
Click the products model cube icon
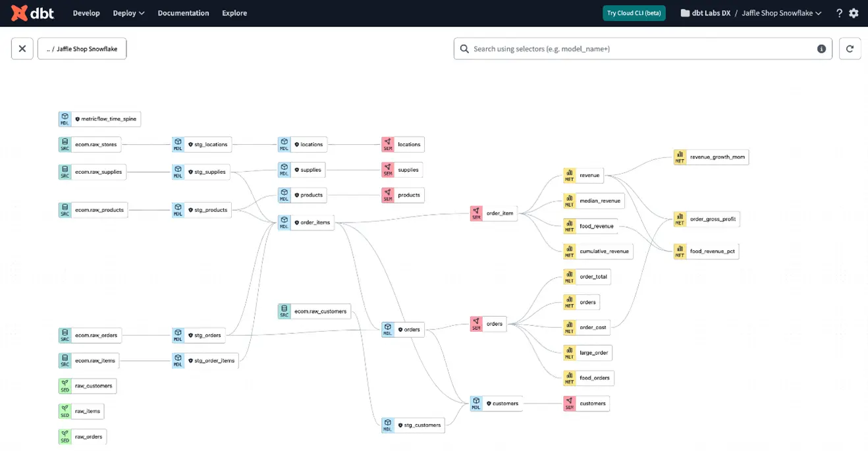coord(284,195)
